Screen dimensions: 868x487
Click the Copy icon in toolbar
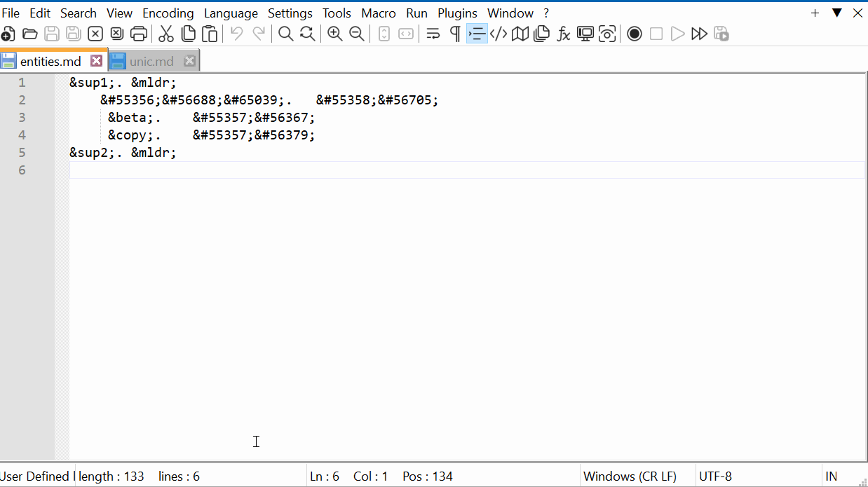click(x=188, y=34)
